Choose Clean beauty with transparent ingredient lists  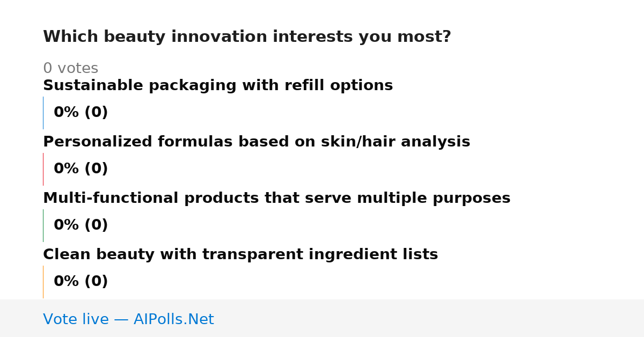tap(240, 255)
